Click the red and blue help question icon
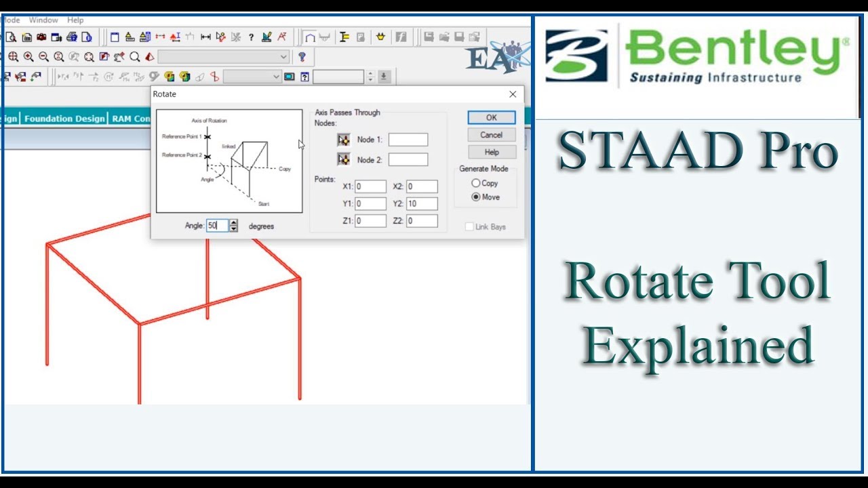868x488 pixels. pos(302,57)
